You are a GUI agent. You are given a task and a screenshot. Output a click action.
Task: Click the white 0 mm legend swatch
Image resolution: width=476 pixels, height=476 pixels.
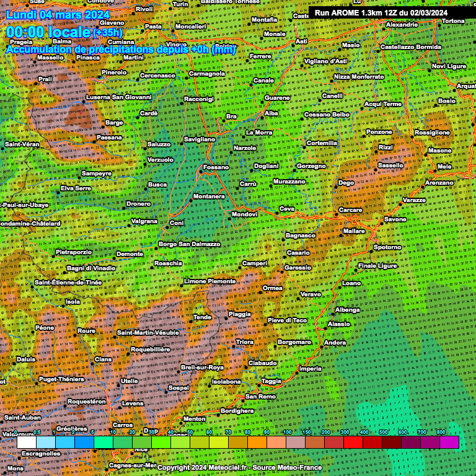click(x=26, y=442)
